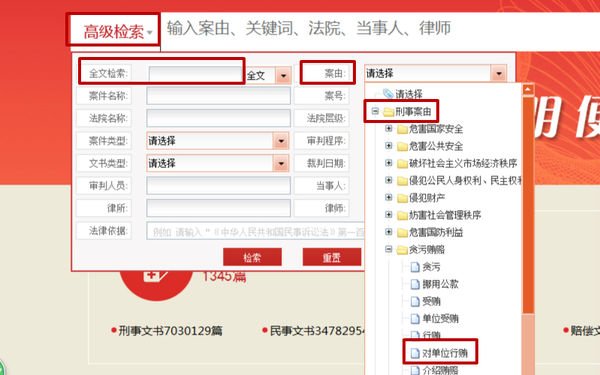This screenshot has height=375, width=600.
Task: Expand the 破坏社会主义市场经济秩序 node
Action: [x=388, y=163]
